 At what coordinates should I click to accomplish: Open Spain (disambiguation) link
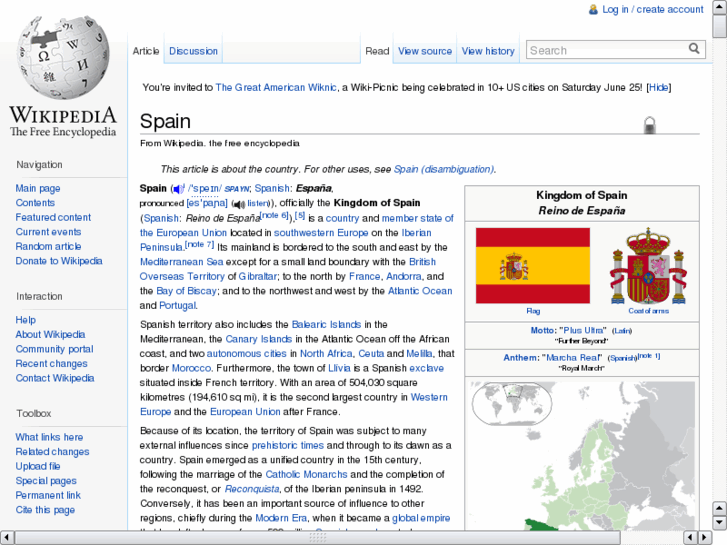444,169
